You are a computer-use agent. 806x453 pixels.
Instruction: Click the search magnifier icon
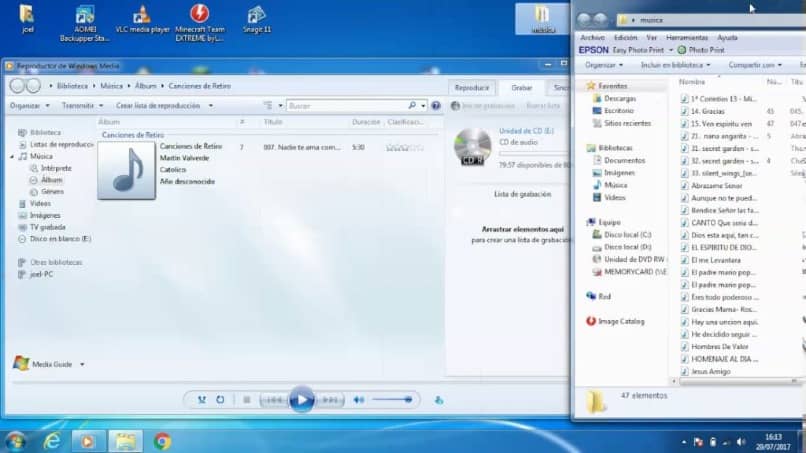[412, 105]
